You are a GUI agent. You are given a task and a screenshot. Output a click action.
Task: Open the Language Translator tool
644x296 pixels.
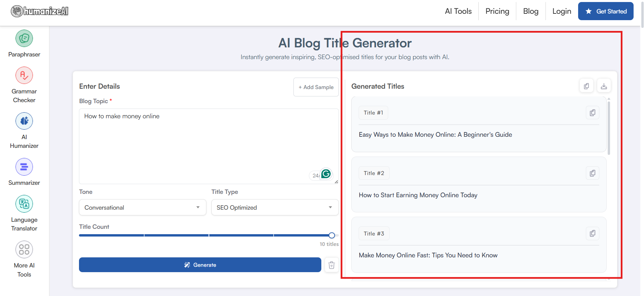(24, 204)
